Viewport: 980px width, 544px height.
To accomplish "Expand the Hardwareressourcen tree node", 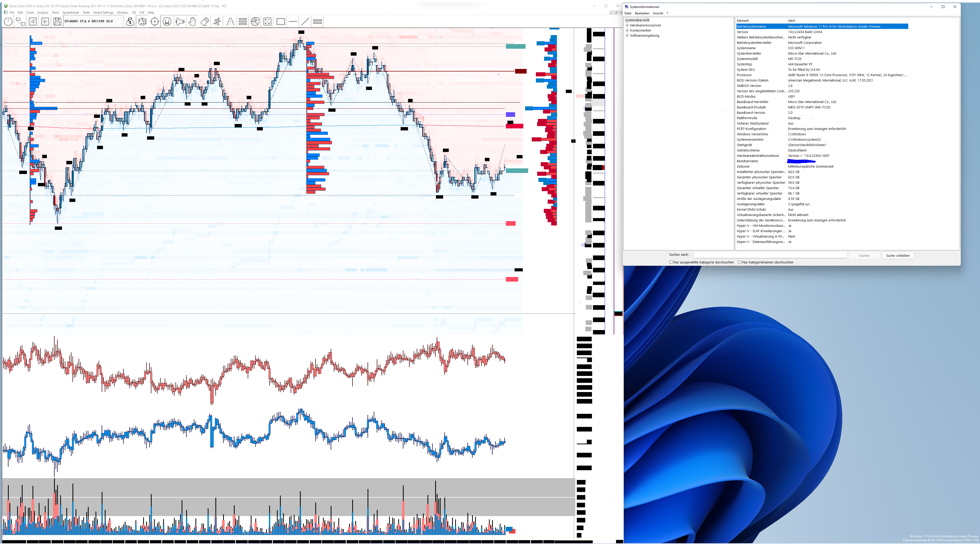I will pos(627,26).
